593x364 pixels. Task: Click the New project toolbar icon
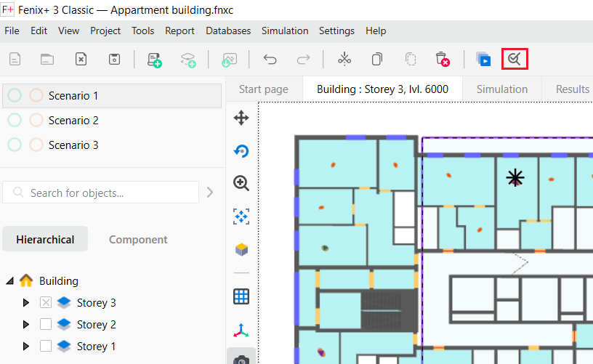(15, 60)
